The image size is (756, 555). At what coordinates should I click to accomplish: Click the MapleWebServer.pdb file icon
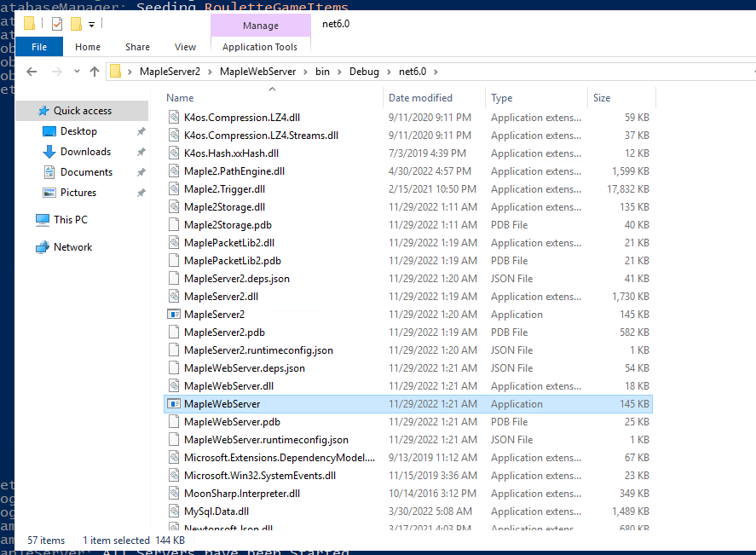pyautogui.click(x=174, y=422)
